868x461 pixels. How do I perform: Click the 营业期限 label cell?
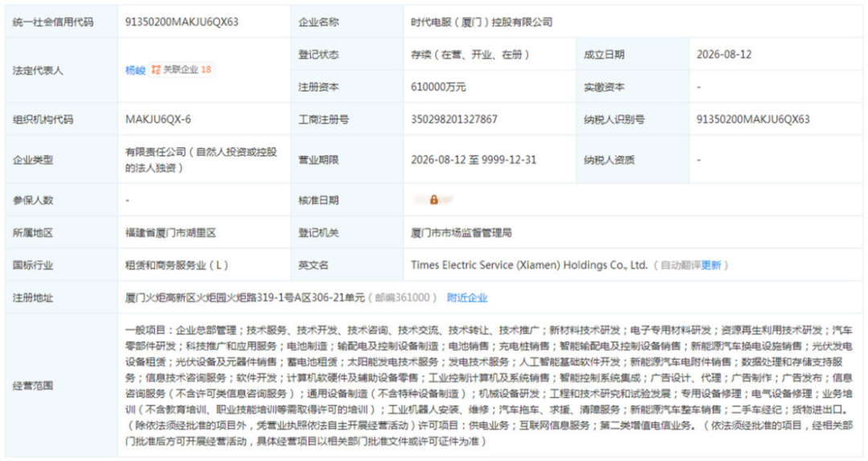click(347, 159)
